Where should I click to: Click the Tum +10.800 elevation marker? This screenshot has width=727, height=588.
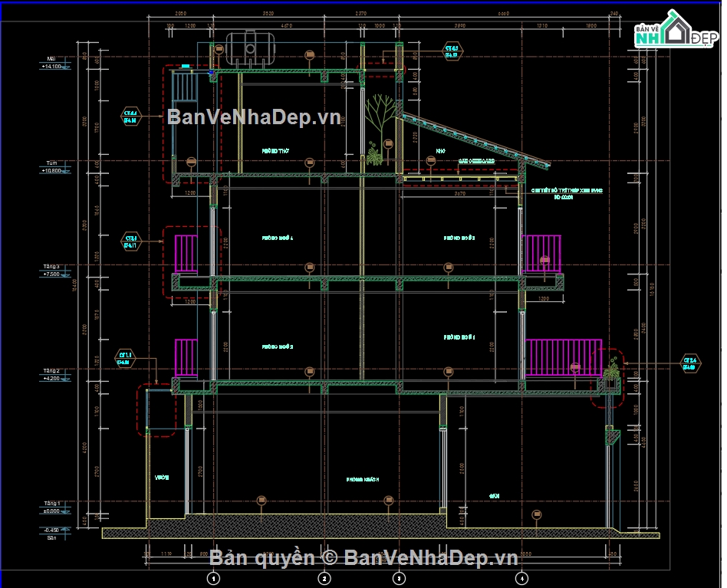[x=53, y=167]
